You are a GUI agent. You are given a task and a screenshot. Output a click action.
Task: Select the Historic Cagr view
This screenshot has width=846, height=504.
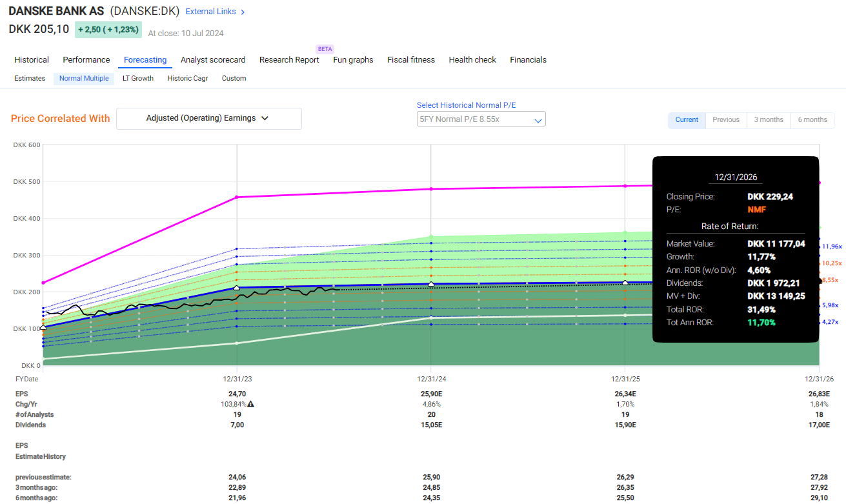point(187,78)
